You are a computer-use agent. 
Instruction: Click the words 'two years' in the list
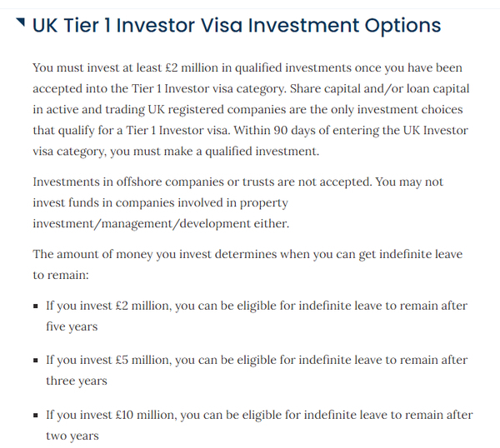pyautogui.click(x=72, y=436)
